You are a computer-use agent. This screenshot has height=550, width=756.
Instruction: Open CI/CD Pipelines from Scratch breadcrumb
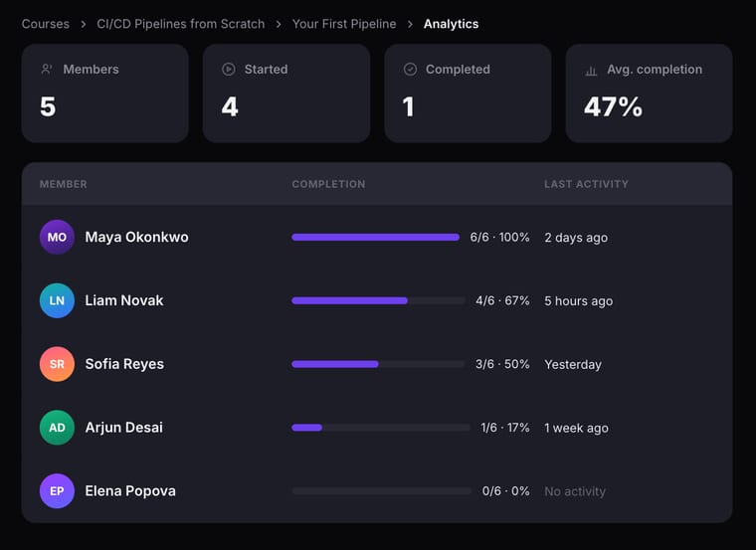(x=180, y=24)
